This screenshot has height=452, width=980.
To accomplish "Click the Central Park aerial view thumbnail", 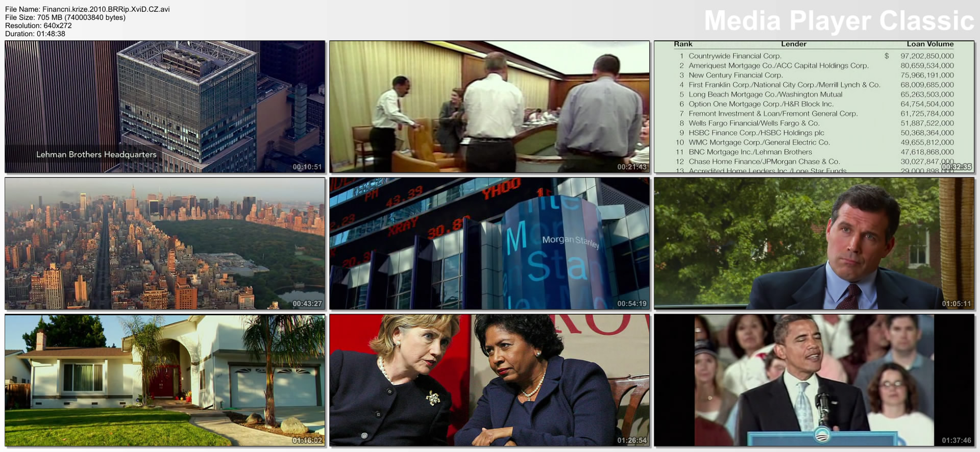I will coord(165,243).
